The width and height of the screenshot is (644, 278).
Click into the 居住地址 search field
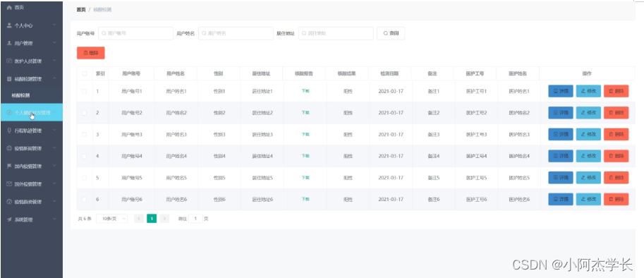click(336, 33)
